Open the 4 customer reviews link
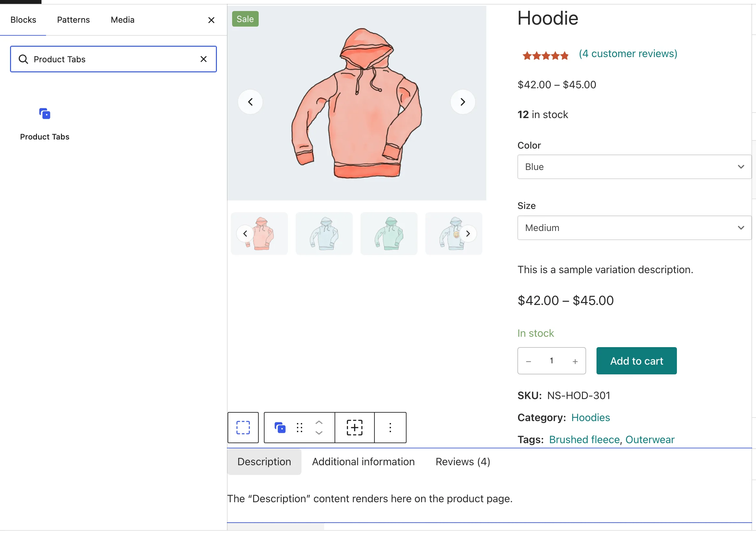The width and height of the screenshot is (756, 534). point(628,54)
